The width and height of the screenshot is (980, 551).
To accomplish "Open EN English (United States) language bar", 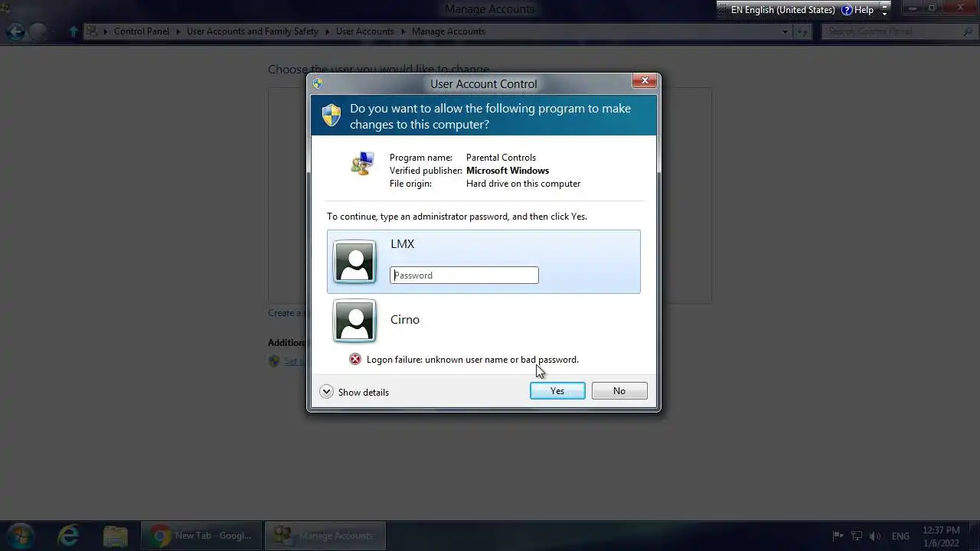I will click(x=782, y=10).
